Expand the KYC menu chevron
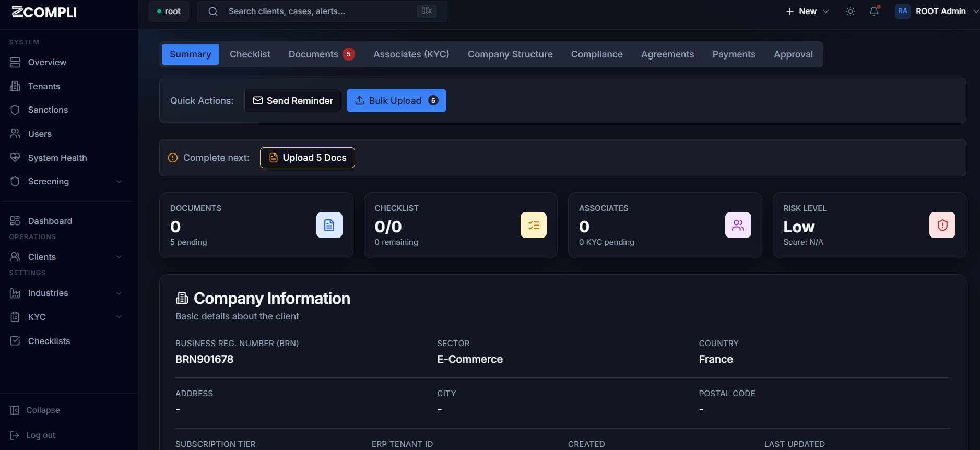The height and width of the screenshot is (450, 980). pyautogui.click(x=119, y=317)
